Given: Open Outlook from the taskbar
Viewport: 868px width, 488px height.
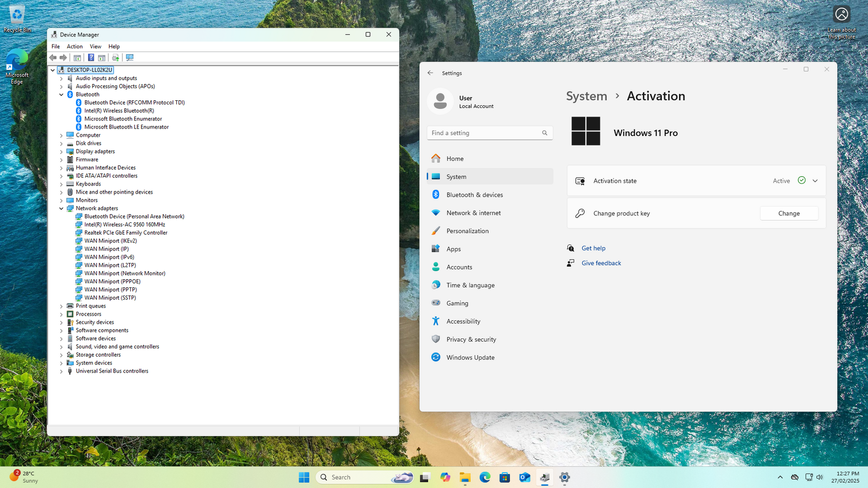Looking at the screenshot, I should (x=525, y=477).
